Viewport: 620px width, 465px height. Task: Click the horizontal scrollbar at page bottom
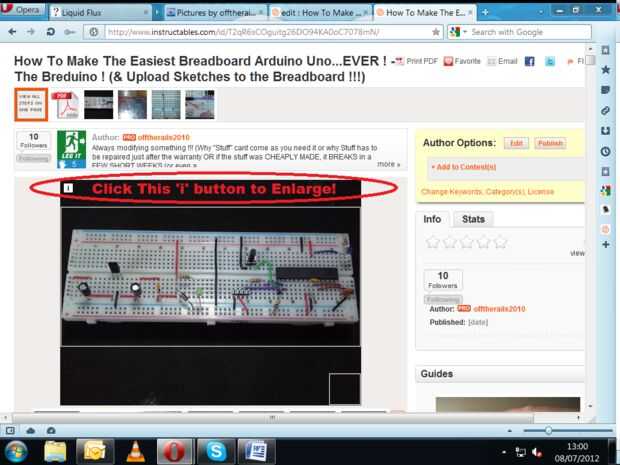(x=272, y=418)
